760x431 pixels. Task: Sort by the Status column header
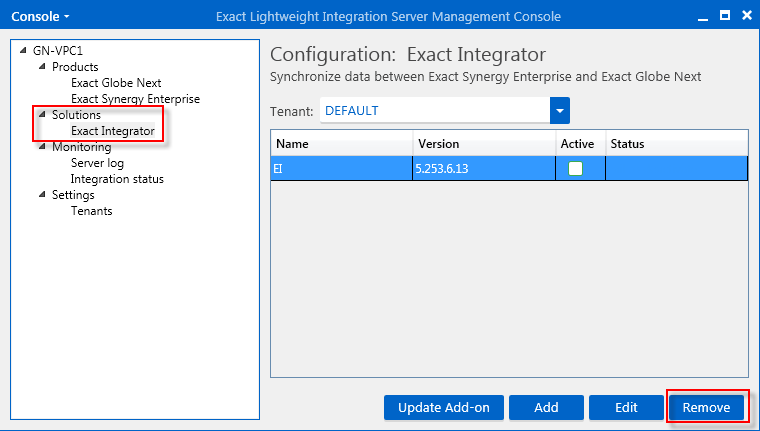click(x=677, y=144)
